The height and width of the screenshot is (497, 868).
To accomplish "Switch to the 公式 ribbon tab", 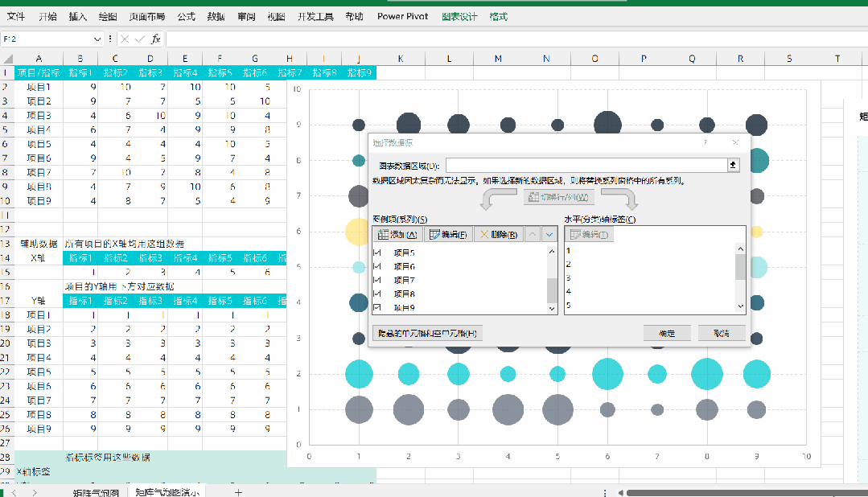I will click(186, 16).
